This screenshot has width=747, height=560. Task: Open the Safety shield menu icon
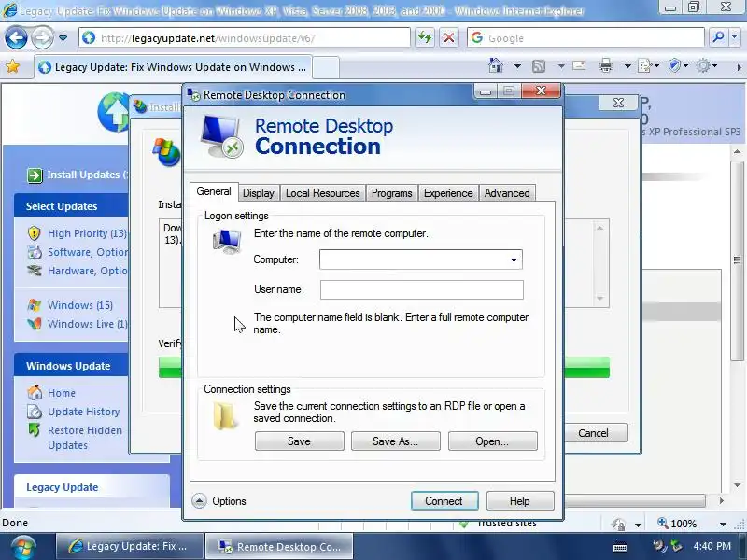click(678, 65)
